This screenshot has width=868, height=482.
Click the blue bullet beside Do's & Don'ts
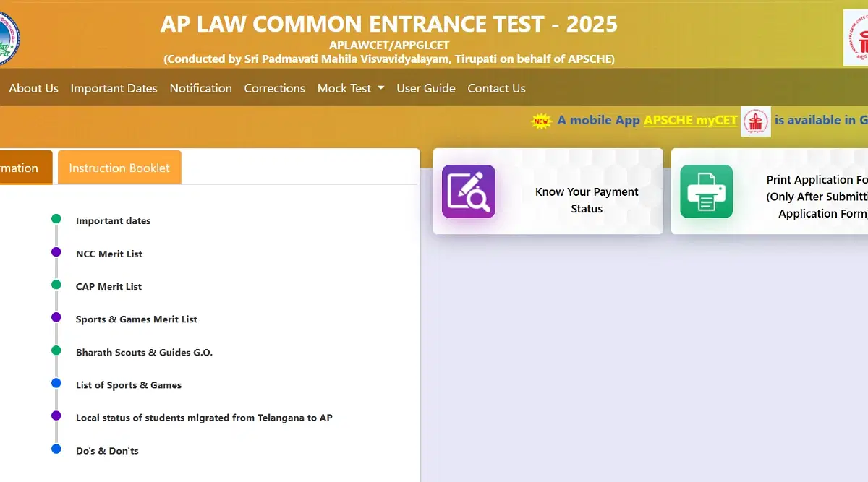(56, 449)
